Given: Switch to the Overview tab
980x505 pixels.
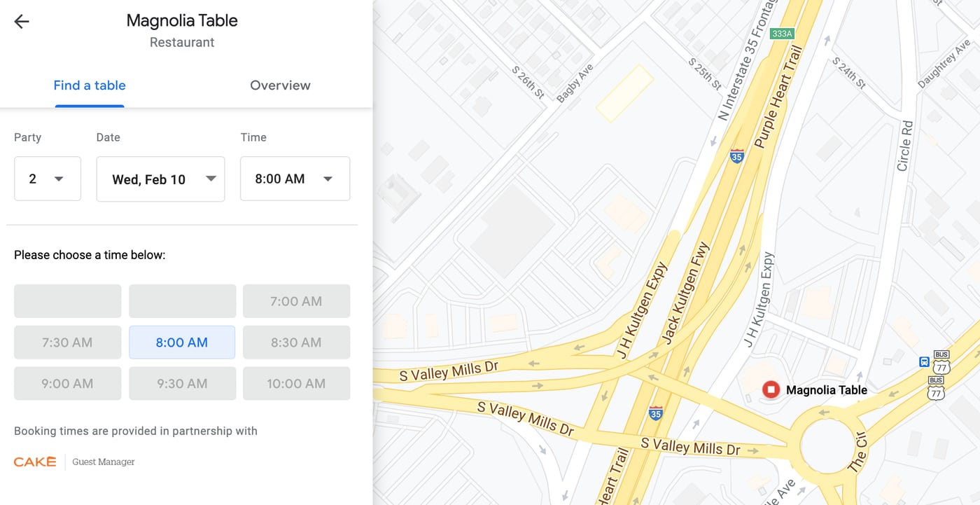Looking at the screenshot, I should pyautogui.click(x=280, y=85).
